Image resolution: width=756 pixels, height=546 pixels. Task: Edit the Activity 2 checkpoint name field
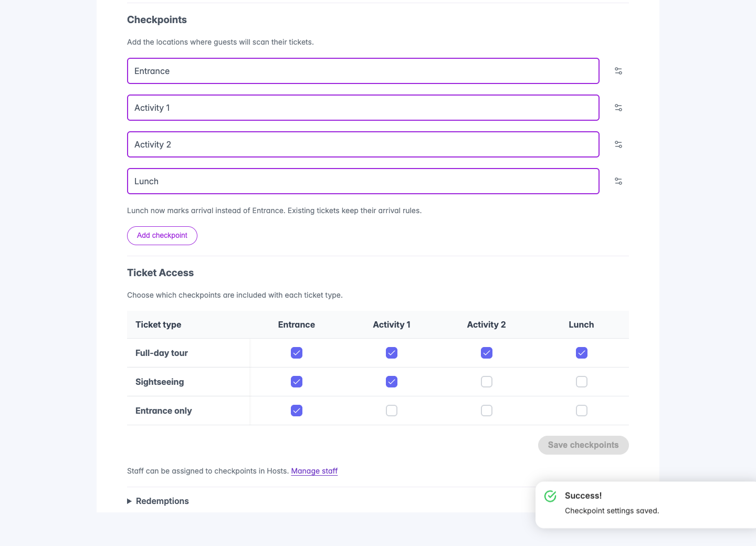pyautogui.click(x=363, y=144)
